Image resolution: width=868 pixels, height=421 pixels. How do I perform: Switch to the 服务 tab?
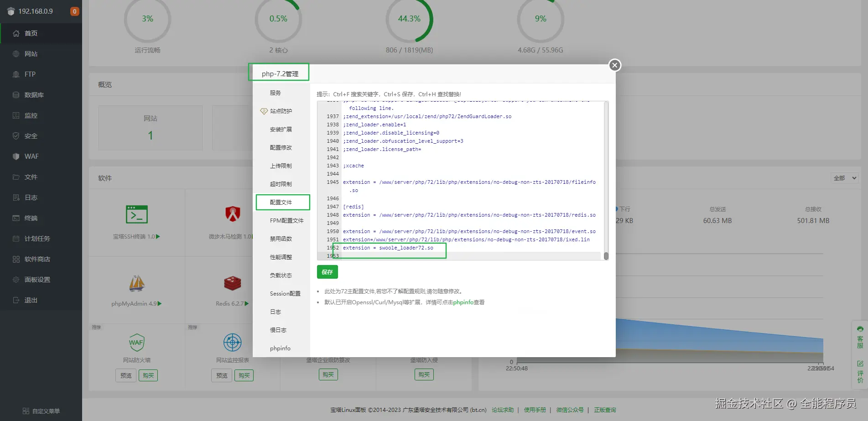tap(281, 93)
